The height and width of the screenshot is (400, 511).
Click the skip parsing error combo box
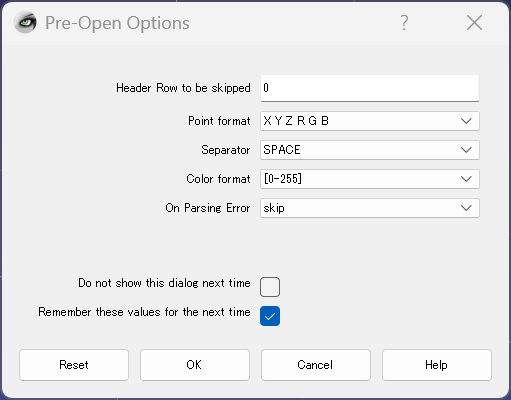(x=370, y=208)
